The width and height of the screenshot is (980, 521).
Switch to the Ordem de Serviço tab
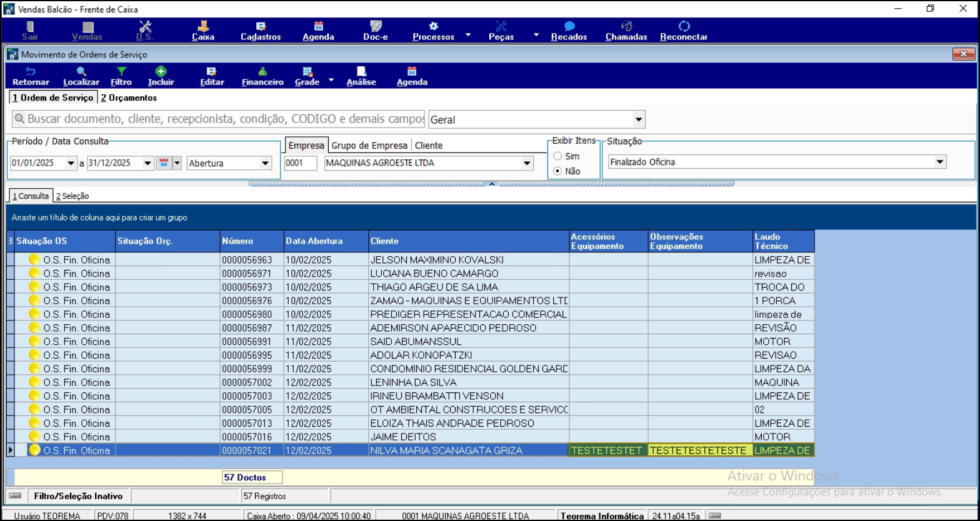pos(52,97)
